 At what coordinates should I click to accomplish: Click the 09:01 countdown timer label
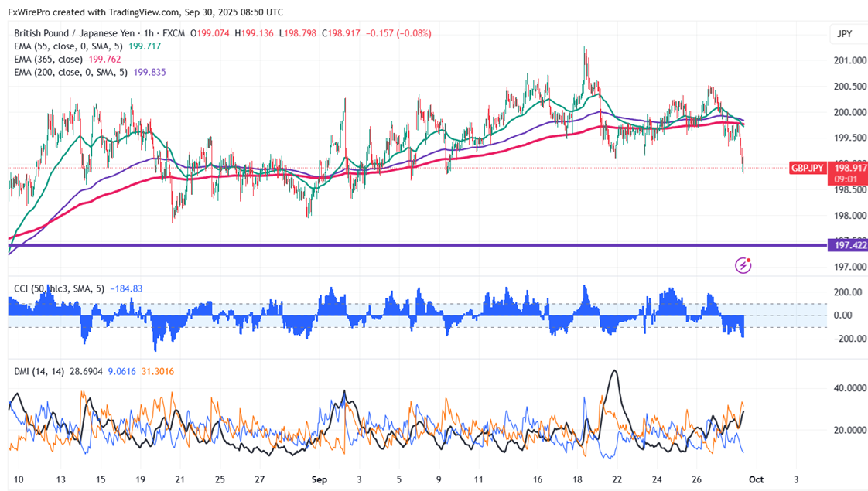[846, 179]
